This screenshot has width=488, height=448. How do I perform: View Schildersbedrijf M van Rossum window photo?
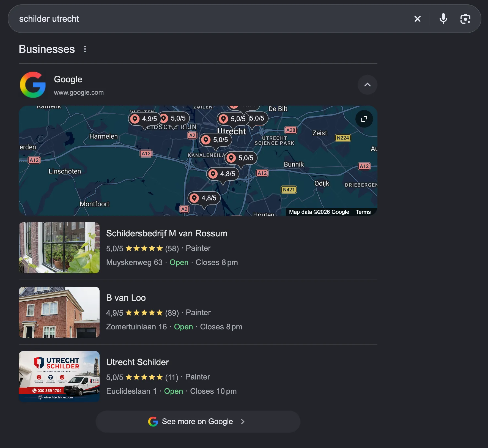(59, 248)
